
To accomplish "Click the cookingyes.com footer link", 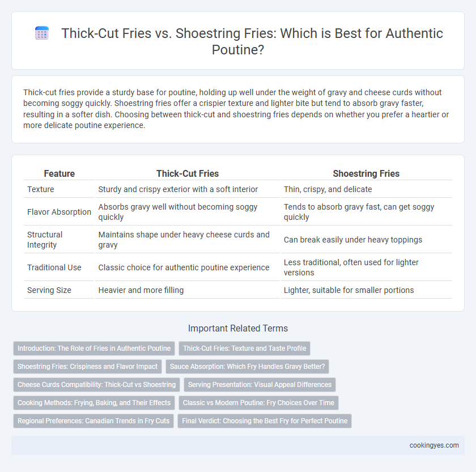I will coord(434,445).
